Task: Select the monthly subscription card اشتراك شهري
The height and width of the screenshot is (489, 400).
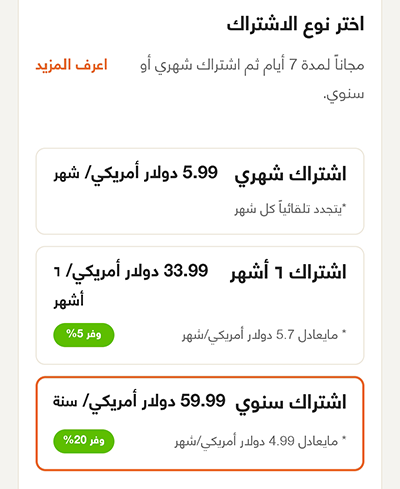Action: 200,191
